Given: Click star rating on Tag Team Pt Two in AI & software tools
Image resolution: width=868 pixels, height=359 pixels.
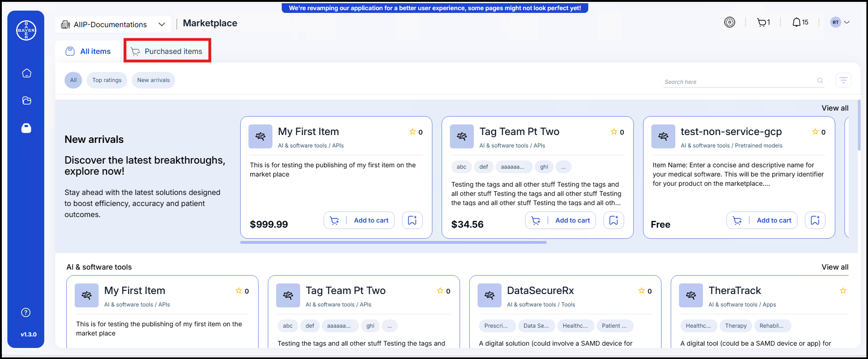Looking at the screenshot, I should [x=440, y=291].
